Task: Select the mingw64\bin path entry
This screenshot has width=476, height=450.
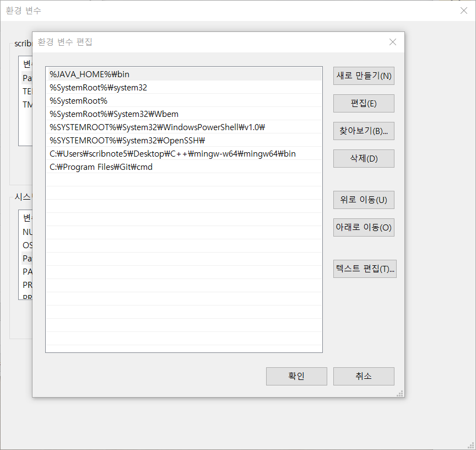Action: pos(172,153)
